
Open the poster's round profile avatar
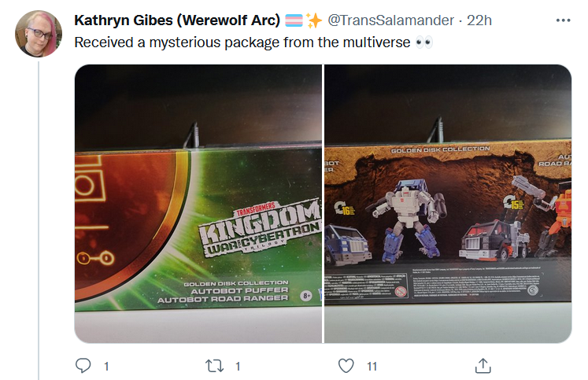click(x=39, y=34)
